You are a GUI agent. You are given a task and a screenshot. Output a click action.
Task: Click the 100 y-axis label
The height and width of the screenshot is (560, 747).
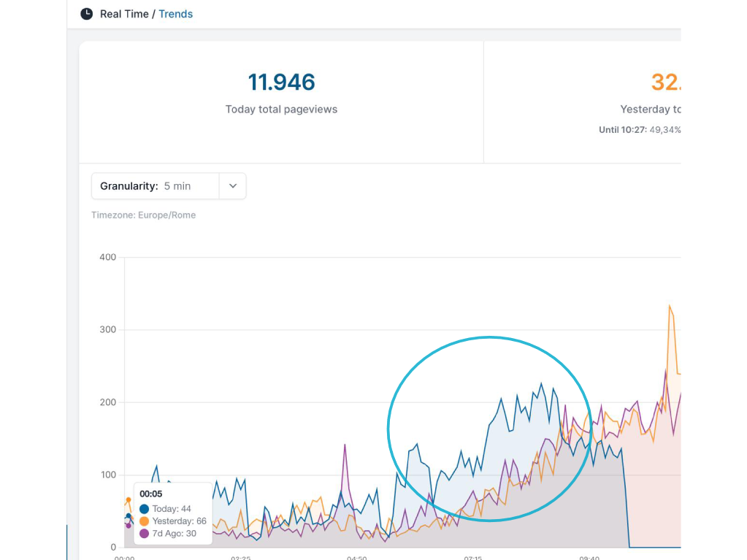click(107, 475)
